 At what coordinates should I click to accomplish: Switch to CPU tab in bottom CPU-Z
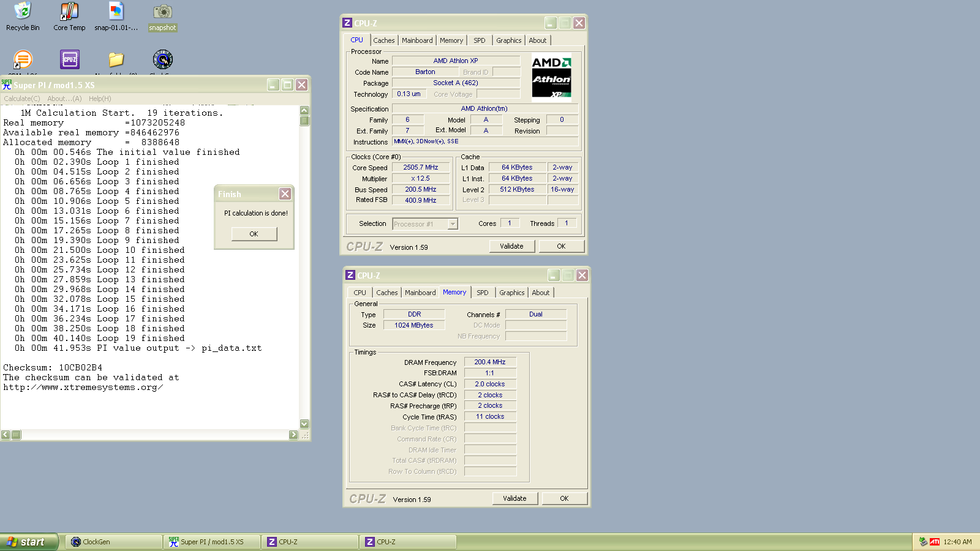point(360,293)
